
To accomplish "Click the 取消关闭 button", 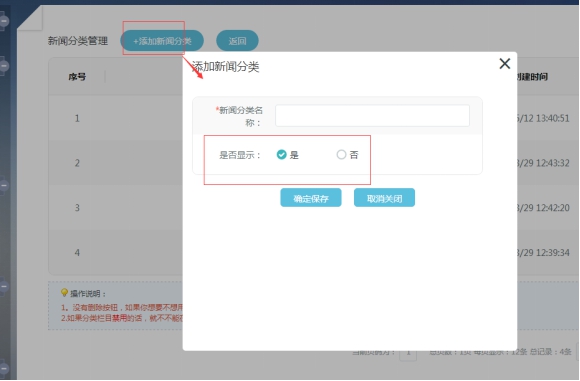I will [384, 198].
